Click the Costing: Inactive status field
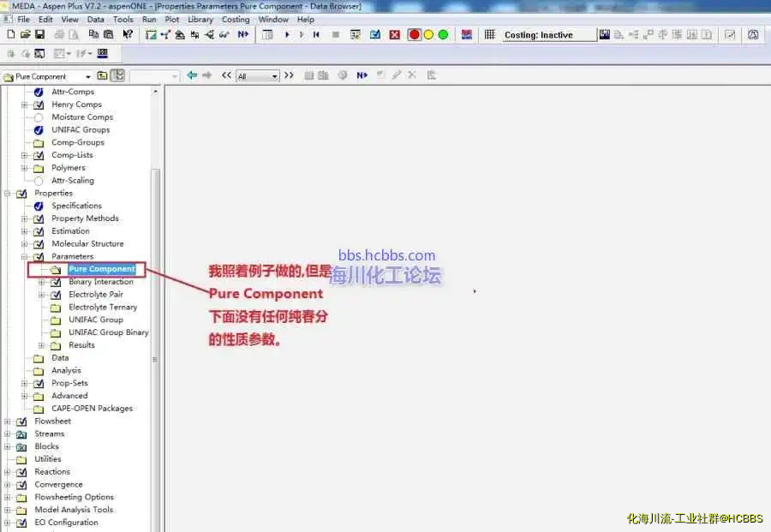Image resolution: width=771 pixels, height=532 pixels. pos(549,35)
